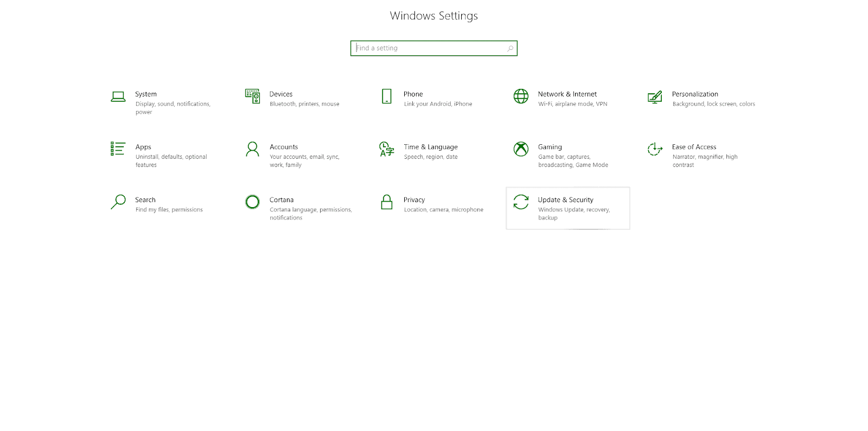Viewport: 868px width, 431px height.
Task: Open Update & Security label
Action: click(x=566, y=200)
